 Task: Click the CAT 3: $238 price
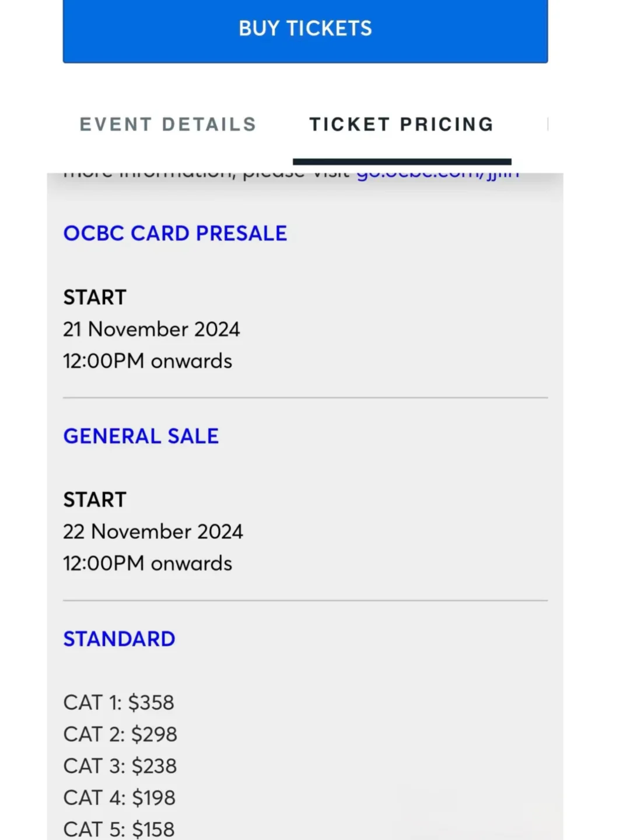pyautogui.click(x=120, y=766)
